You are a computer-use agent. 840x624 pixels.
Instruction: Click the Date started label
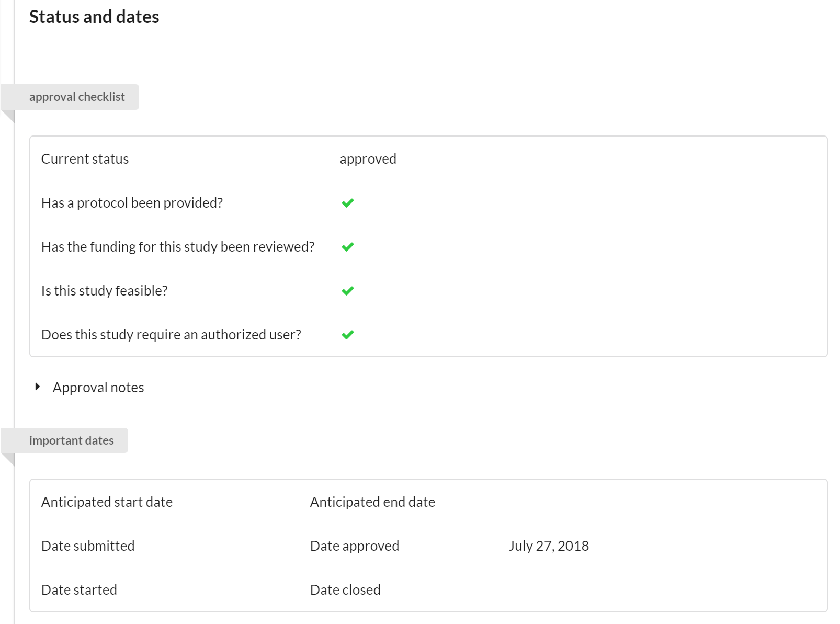79,590
